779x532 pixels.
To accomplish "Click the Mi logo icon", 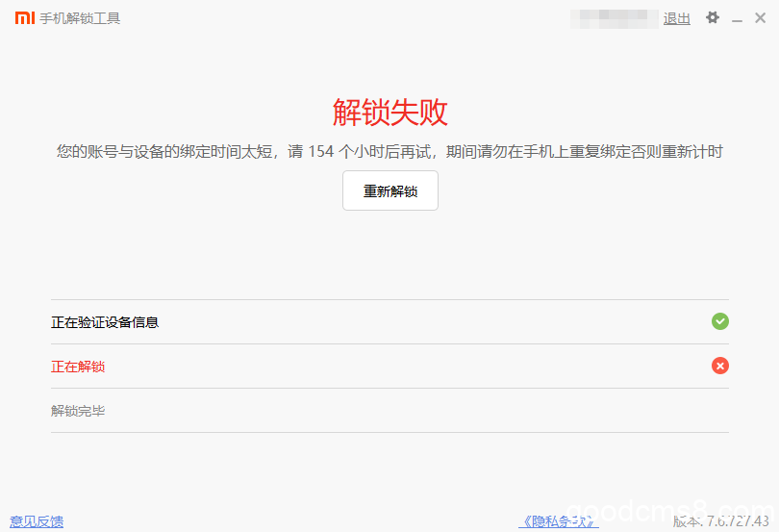I will point(25,18).
